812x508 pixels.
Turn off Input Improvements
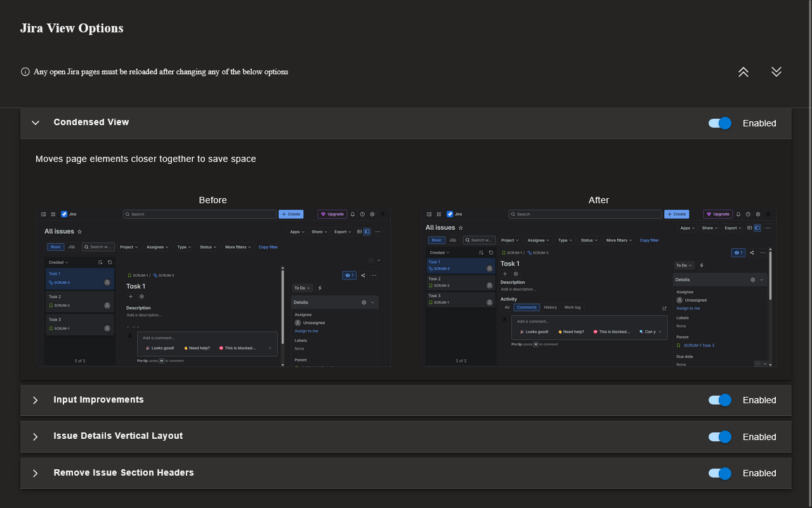click(719, 400)
